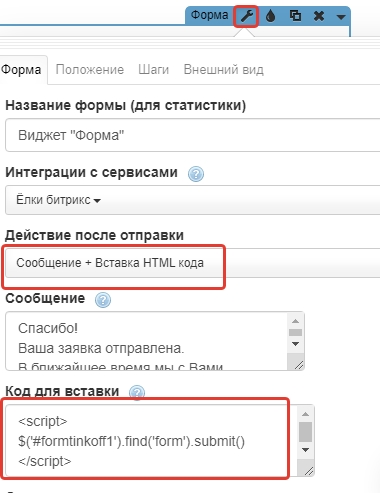The image size is (380, 493).
Task: Click down arrow on Сообщение scrollbar
Action: [x=296, y=344]
